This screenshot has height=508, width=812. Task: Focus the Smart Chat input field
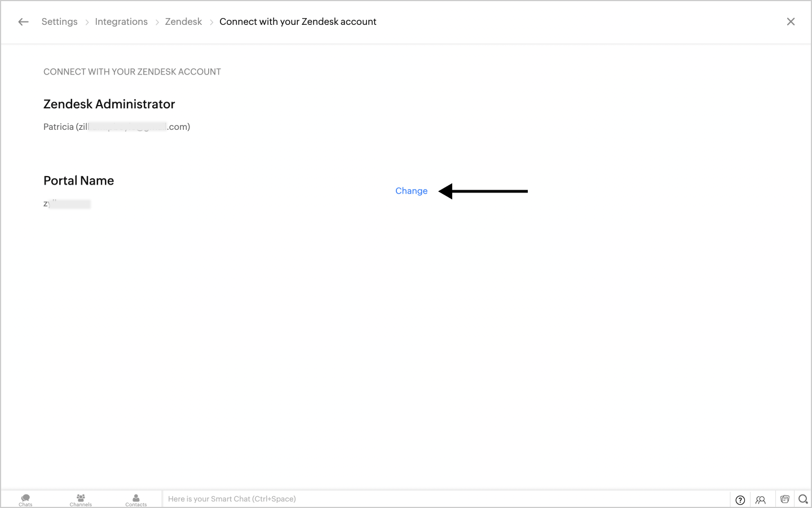[x=445, y=499]
